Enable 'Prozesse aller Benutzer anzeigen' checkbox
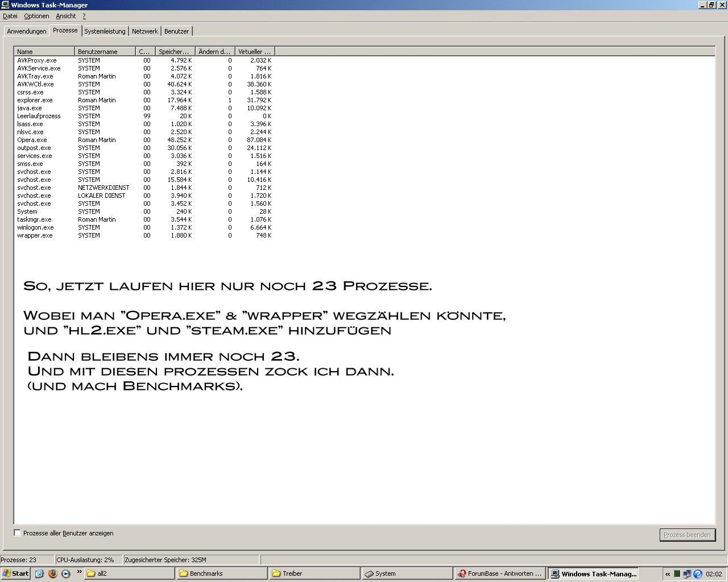Screen dimensions: 728x582 pyautogui.click(x=18, y=533)
